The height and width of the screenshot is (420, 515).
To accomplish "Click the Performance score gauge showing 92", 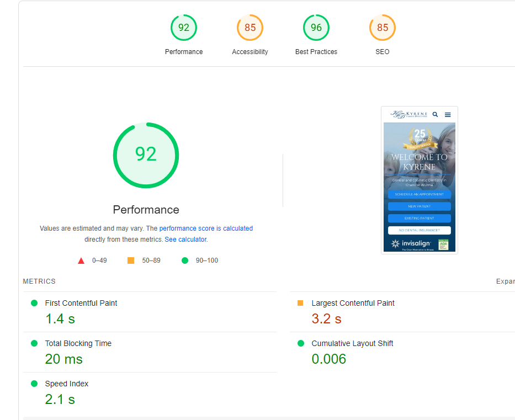I will pyautogui.click(x=184, y=28).
